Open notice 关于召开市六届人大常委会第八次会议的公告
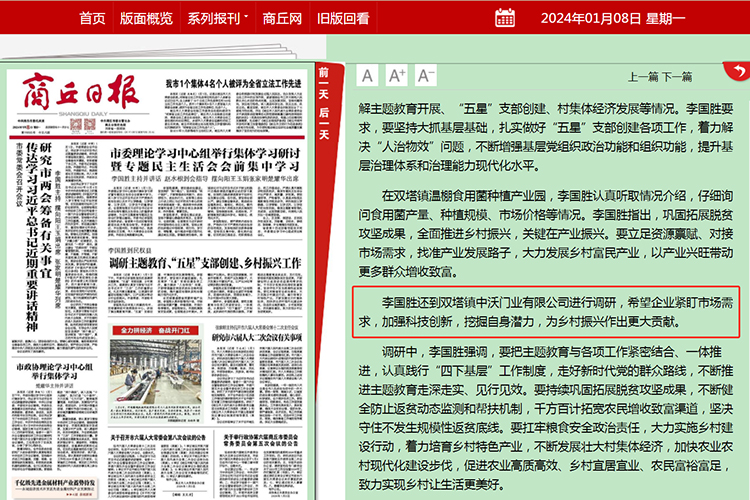The height and width of the screenshot is (500, 750). pyautogui.click(x=158, y=437)
